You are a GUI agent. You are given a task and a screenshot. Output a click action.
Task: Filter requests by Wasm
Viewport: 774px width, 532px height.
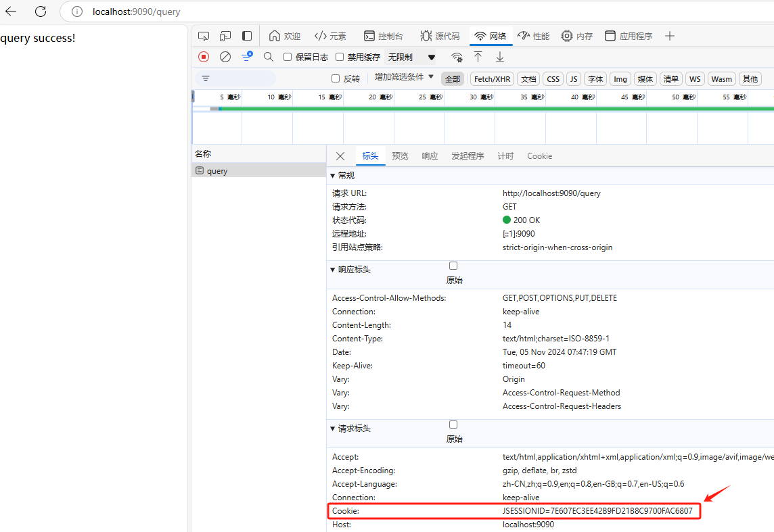click(x=722, y=79)
